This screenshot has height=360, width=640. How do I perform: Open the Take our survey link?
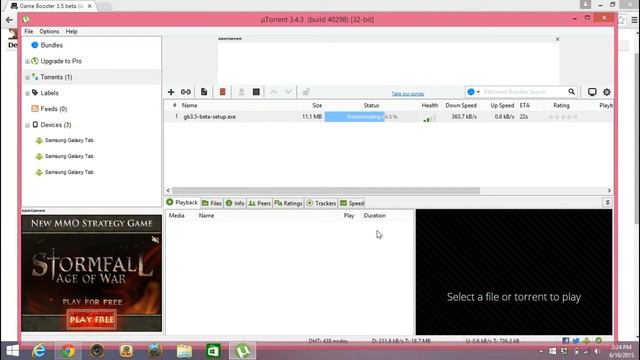point(408,94)
